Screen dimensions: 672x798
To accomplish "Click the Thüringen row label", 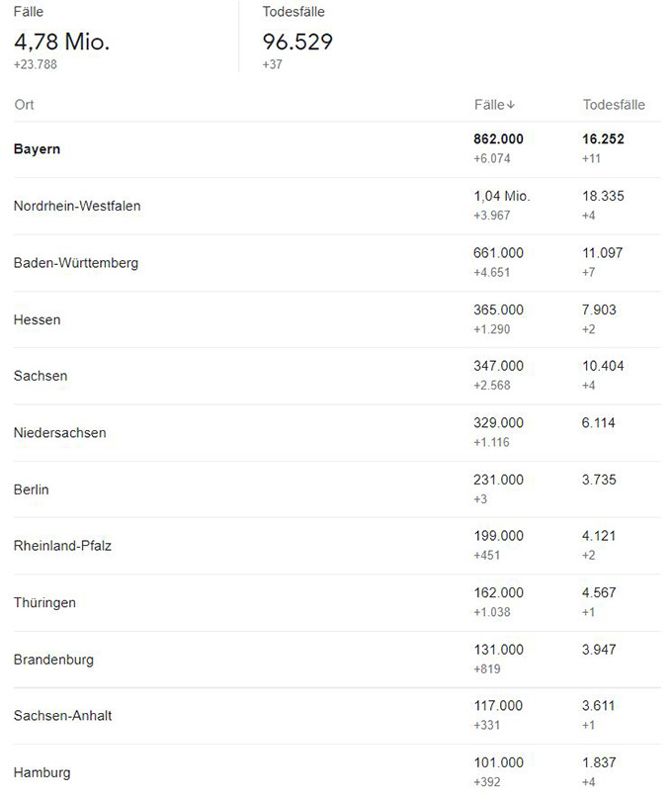I will click(44, 602).
